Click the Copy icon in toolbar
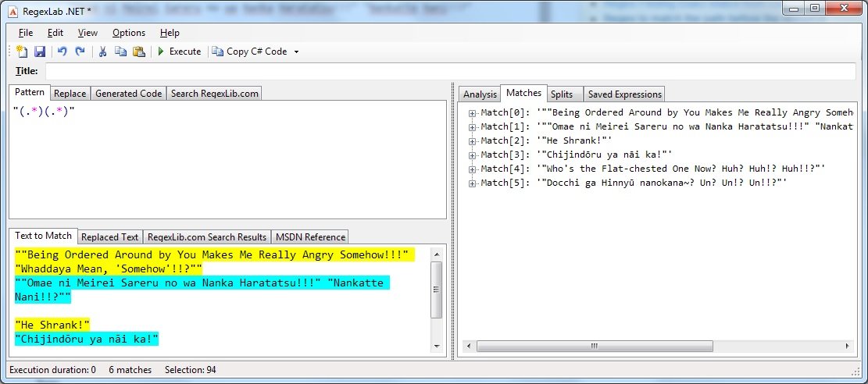Image resolution: width=868 pixels, height=384 pixels. 120,52
